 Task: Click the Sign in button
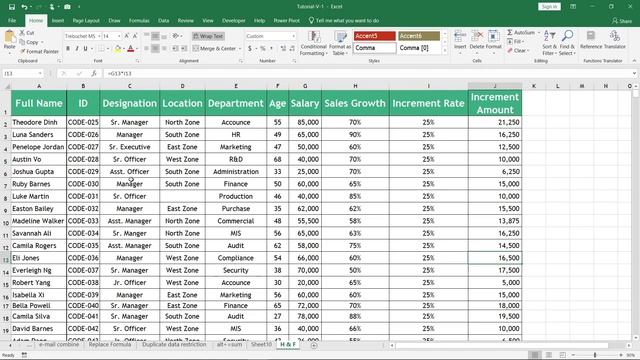pos(549,7)
